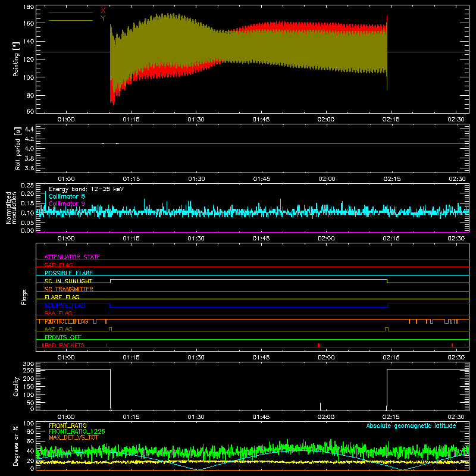
Task: Select the Collimator 9 legend entry
Action: click(x=67, y=203)
